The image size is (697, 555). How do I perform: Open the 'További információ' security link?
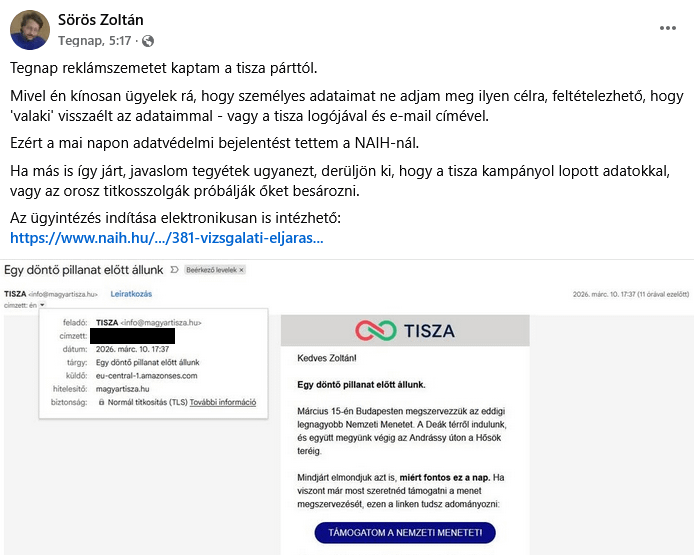tap(223, 402)
